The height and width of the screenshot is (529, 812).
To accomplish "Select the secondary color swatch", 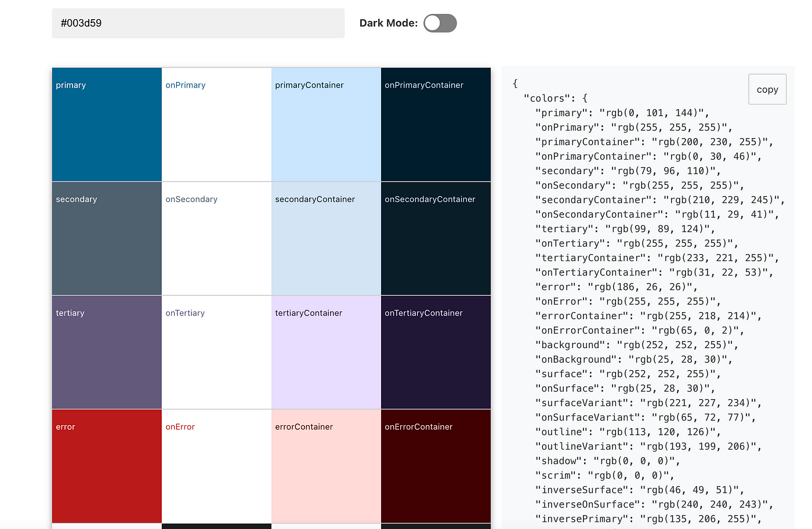I will tap(107, 238).
